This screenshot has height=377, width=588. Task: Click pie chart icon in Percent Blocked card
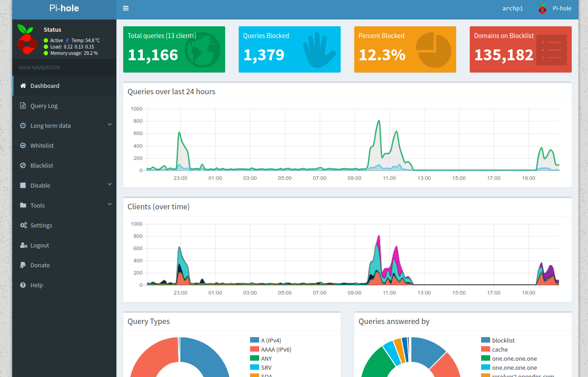[434, 49]
